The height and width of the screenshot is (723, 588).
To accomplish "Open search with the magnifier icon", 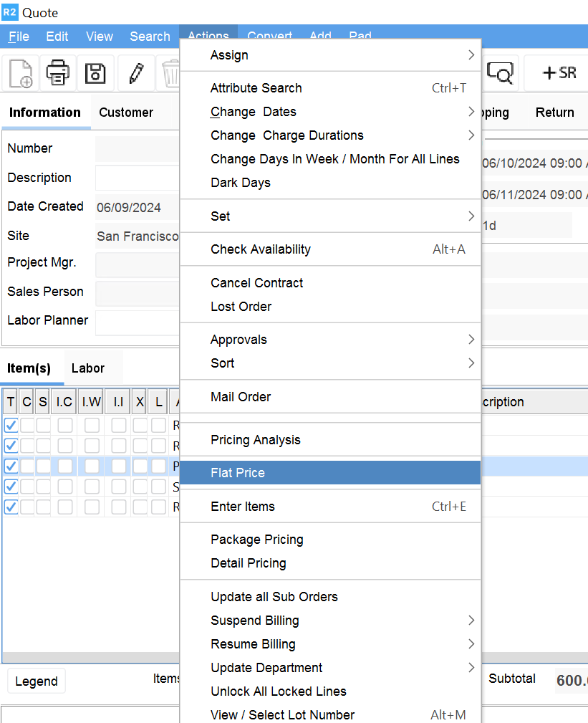I will pyautogui.click(x=501, y=72).
